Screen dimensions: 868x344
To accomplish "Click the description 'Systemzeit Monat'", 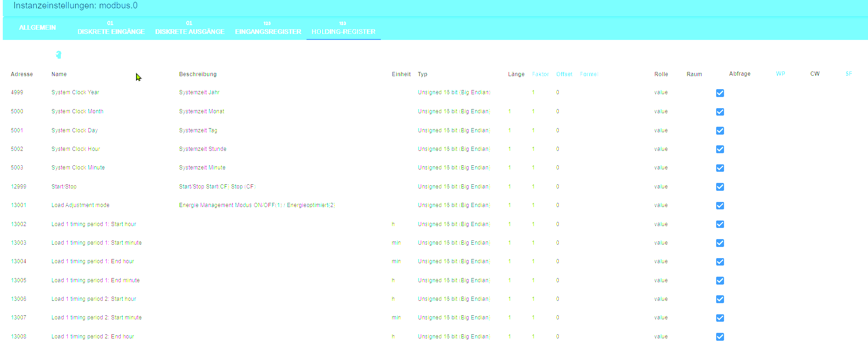I will point(202,111).
